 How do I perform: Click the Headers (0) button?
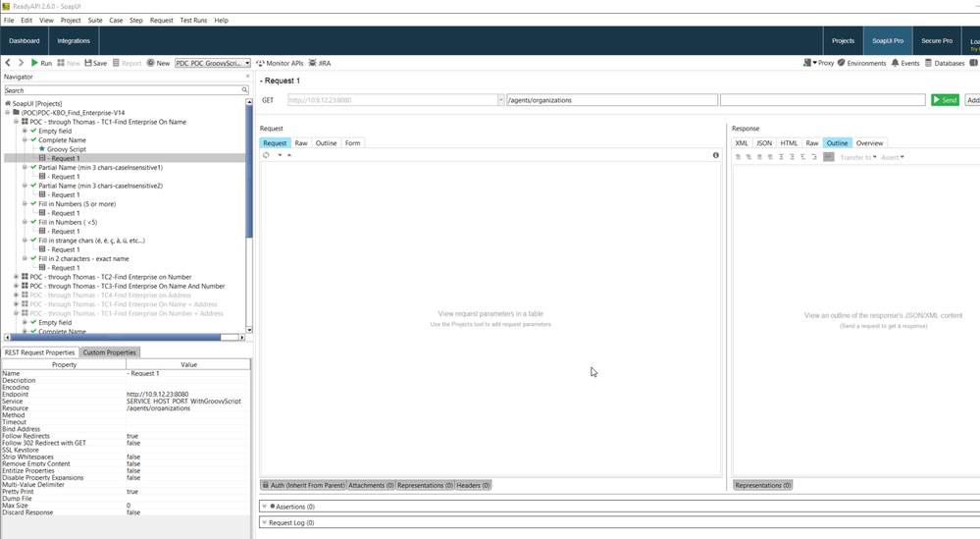[x=473, y=485]
